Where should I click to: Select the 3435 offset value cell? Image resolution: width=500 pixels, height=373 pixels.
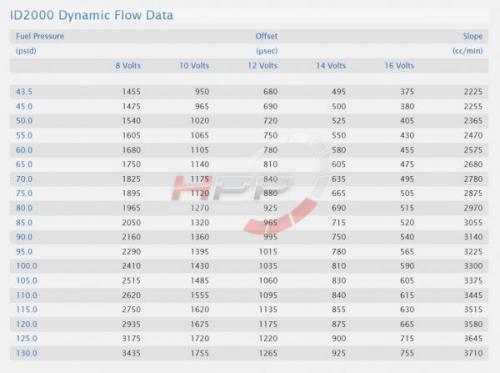131,353
